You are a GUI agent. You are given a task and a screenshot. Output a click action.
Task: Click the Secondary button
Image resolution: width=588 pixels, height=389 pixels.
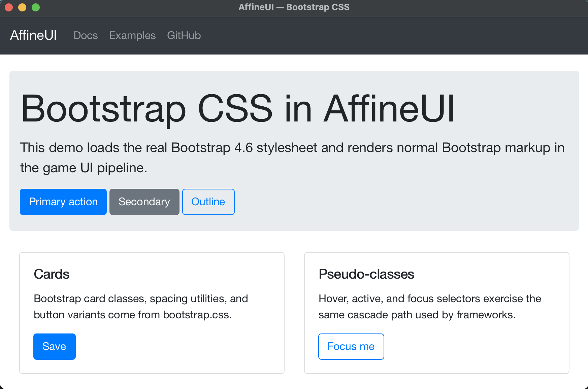pyautogui.click(x=144, y=202)
